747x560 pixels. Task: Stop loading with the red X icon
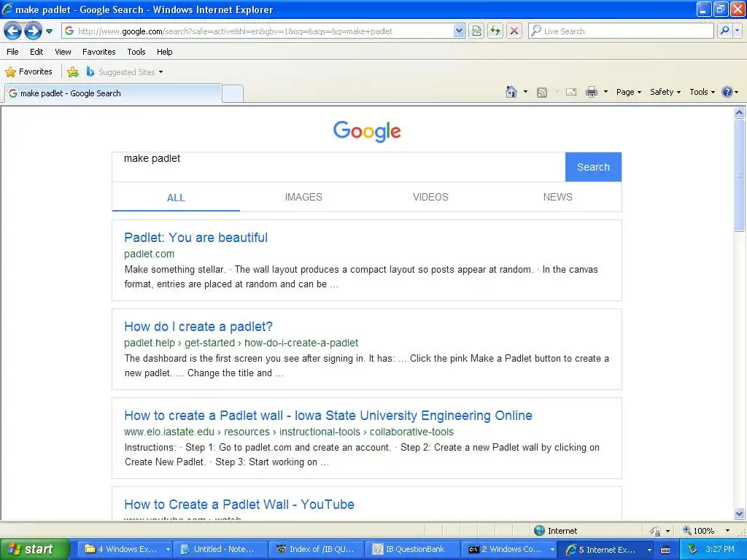coord(514,31)
